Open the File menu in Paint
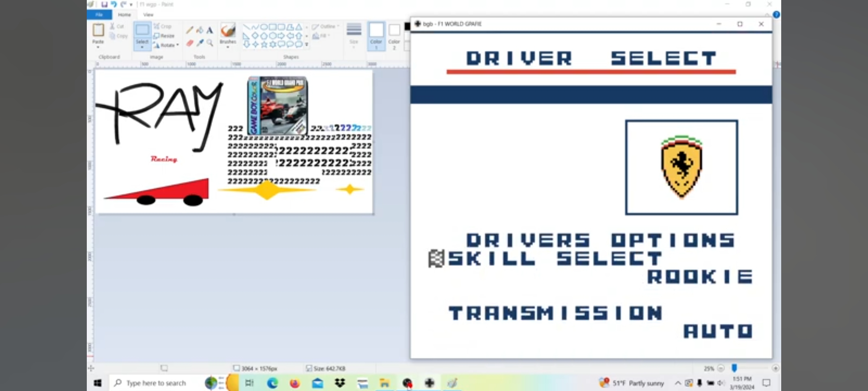The height and width of the screenshot is (391, 868). tap(99, 15)
